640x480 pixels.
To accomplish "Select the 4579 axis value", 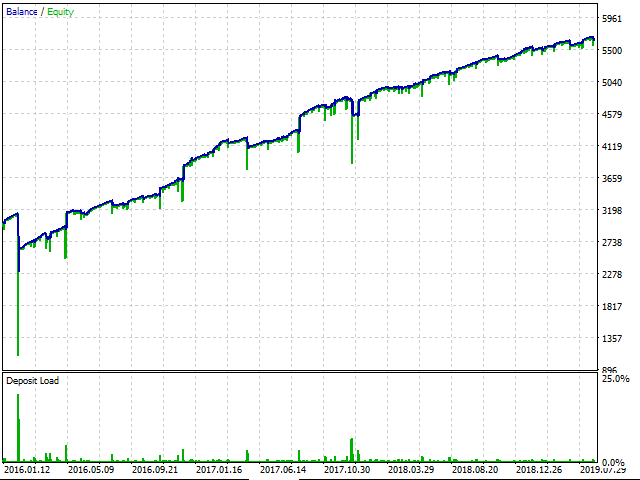I will pos(612,115).
